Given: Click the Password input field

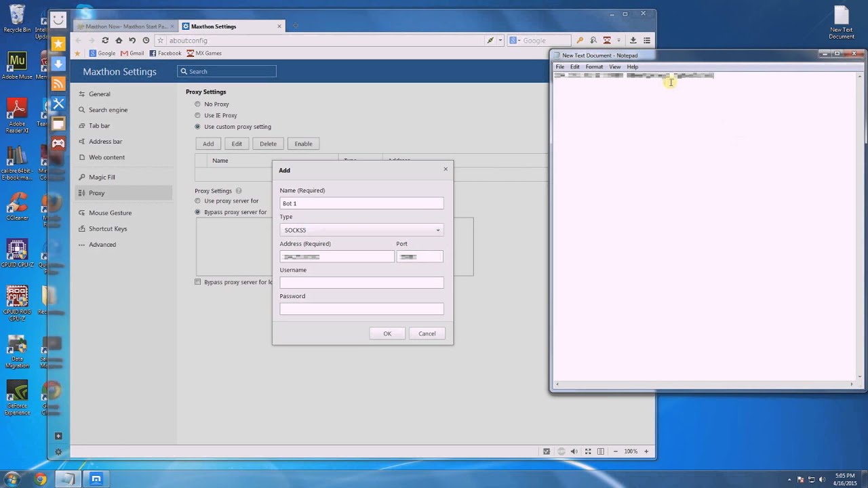Looking at the screenshot, I should (361, 309).
